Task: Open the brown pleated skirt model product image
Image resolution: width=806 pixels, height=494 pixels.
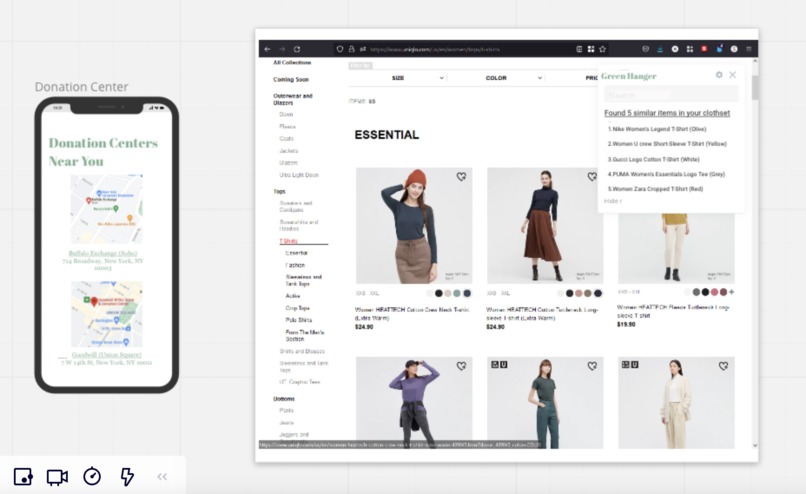Action: [545, 225]
